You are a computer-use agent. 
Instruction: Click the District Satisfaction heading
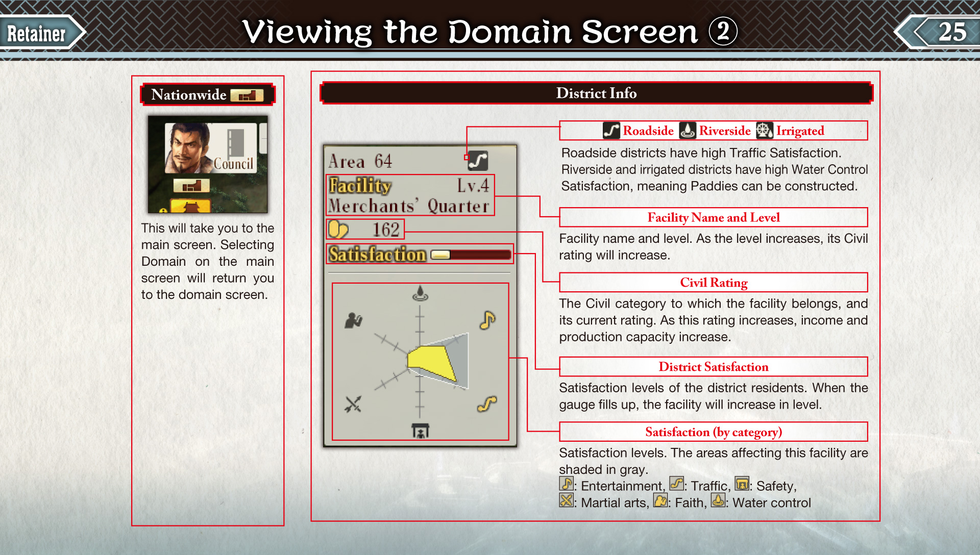[x=714, y=367]
